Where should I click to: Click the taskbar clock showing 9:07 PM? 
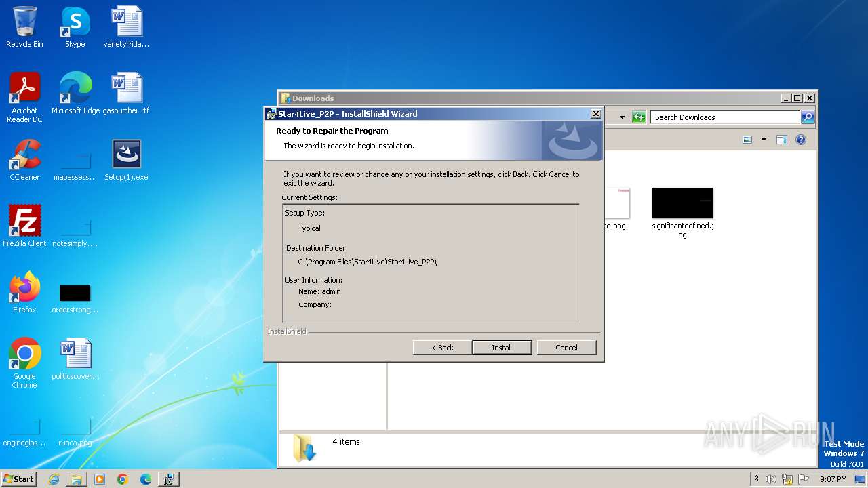tap(833, 479)
